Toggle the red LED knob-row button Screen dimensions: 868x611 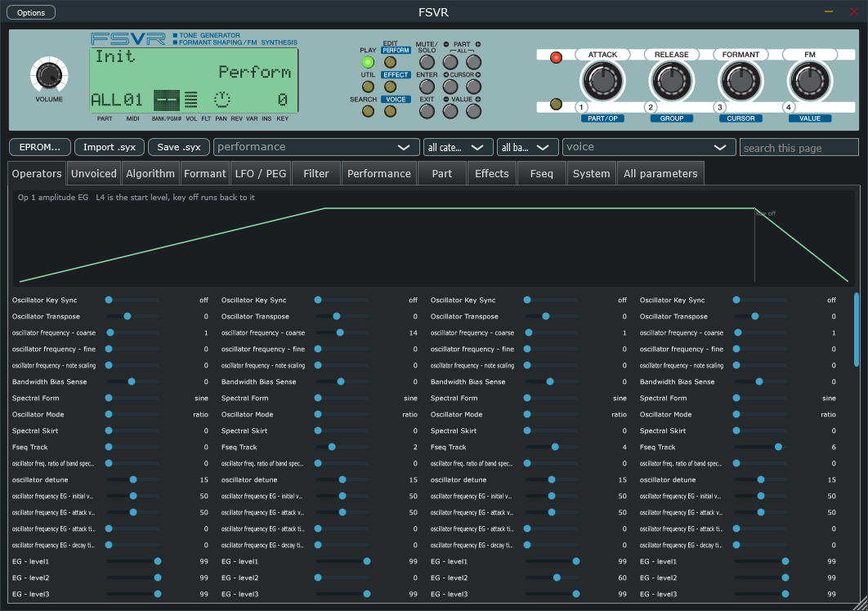tap(556, 57)
